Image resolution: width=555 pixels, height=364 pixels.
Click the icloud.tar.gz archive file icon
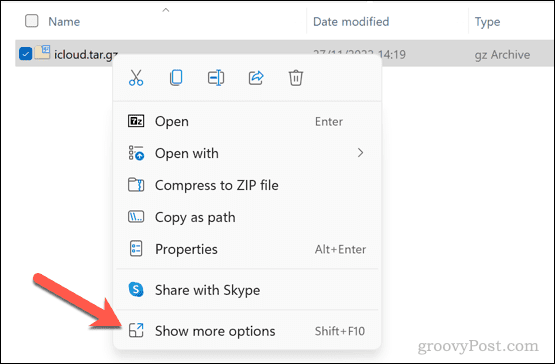[42, 52]
